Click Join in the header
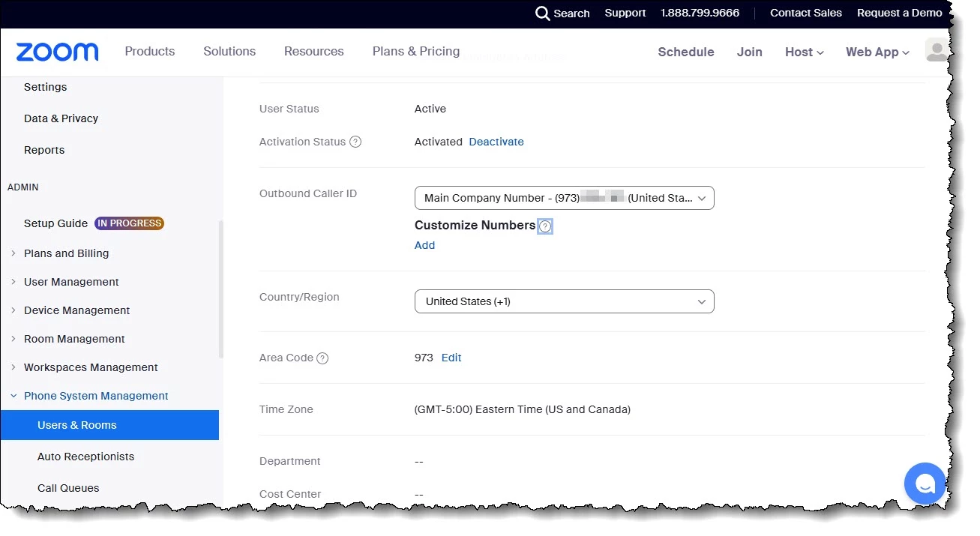Screen dimensions: 980x536 click(x=749, y=52)
